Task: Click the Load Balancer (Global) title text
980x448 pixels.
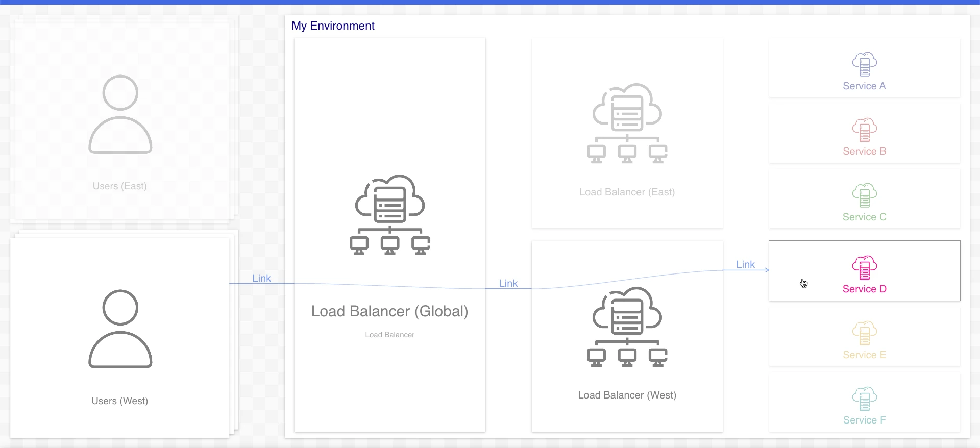Action: click(x=389, y=311)
